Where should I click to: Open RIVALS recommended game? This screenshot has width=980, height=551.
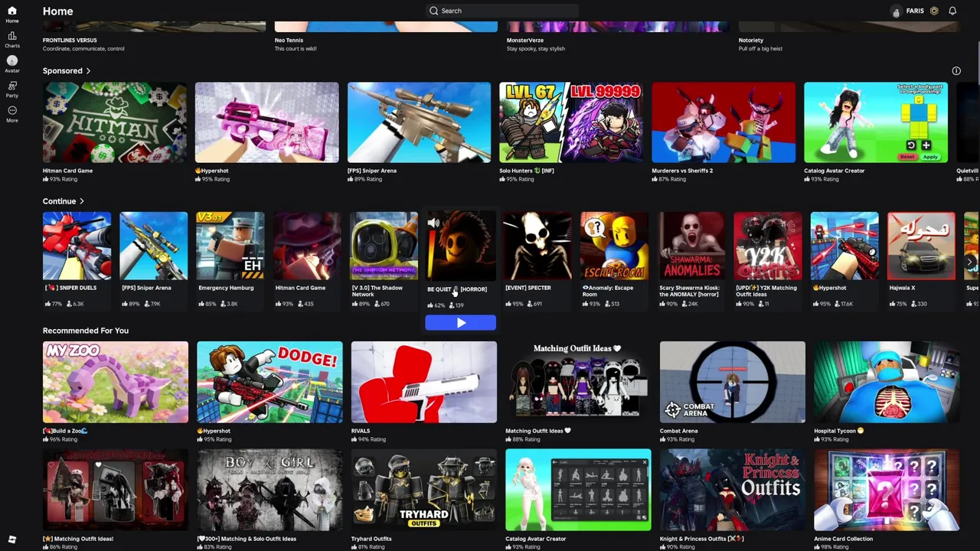click(x=423, y=382)
